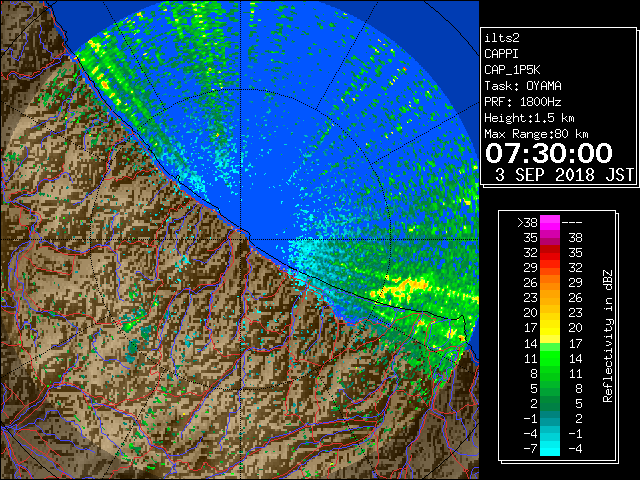Click the date '3 SEP 2018 JST'
This screenshot has width=640, height=480.
(564, 175)
